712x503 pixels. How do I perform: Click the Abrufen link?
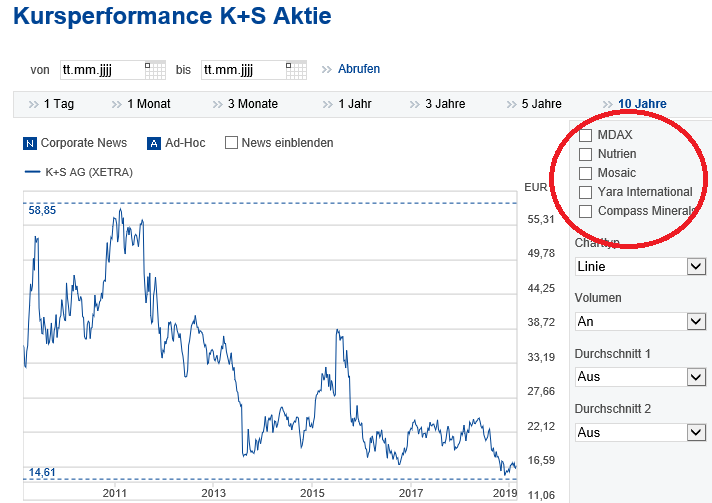pos(359,69)
